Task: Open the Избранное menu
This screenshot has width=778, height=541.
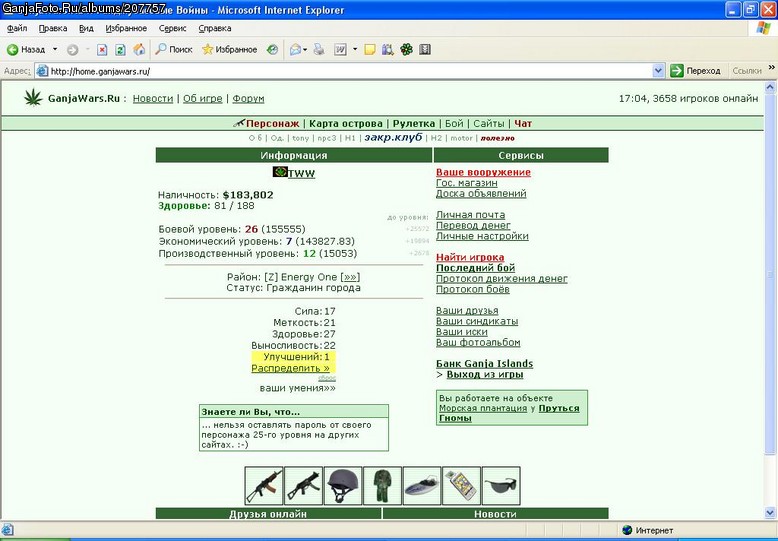Action: tap(126, 28)
